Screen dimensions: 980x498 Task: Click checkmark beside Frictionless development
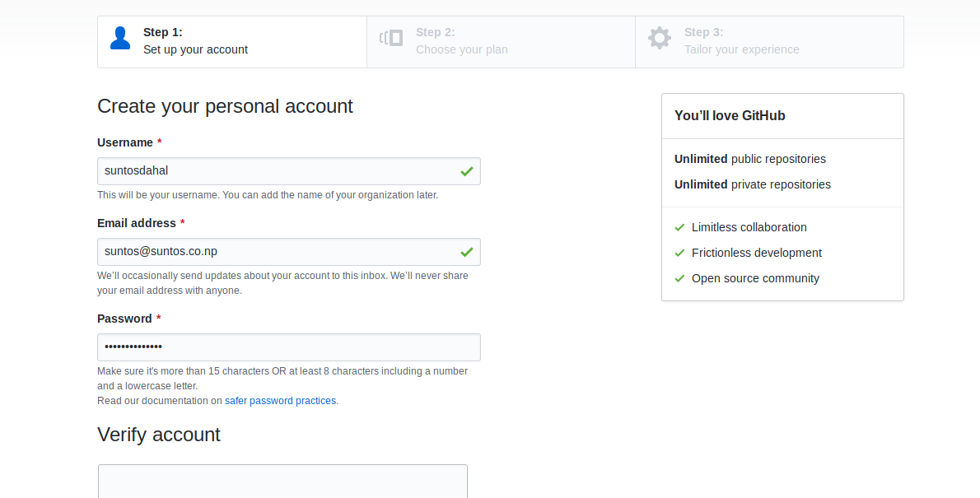click(x=680, y=253)
